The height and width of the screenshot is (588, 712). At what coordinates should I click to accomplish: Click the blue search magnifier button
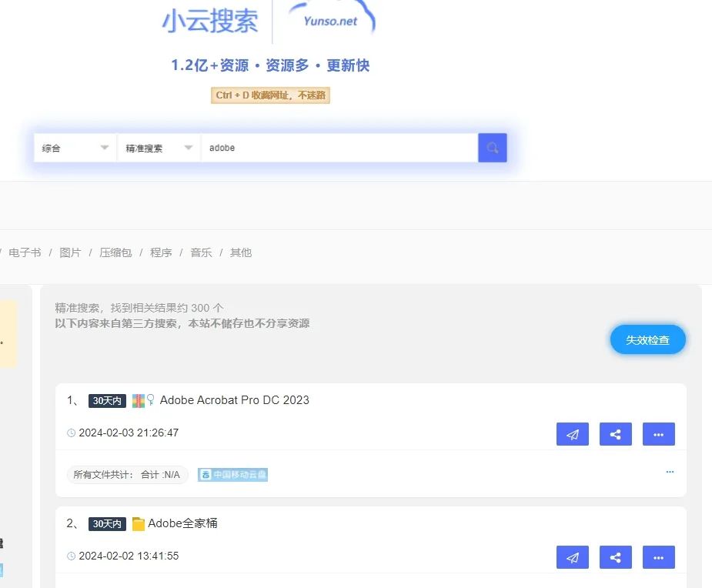[x=492, y=148]
